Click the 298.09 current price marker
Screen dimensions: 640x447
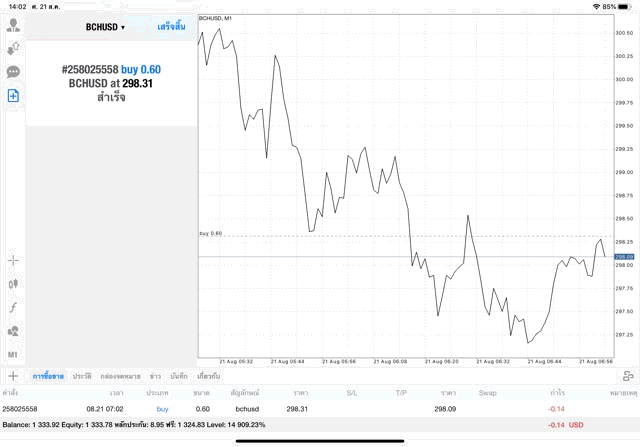click(624, 257)
